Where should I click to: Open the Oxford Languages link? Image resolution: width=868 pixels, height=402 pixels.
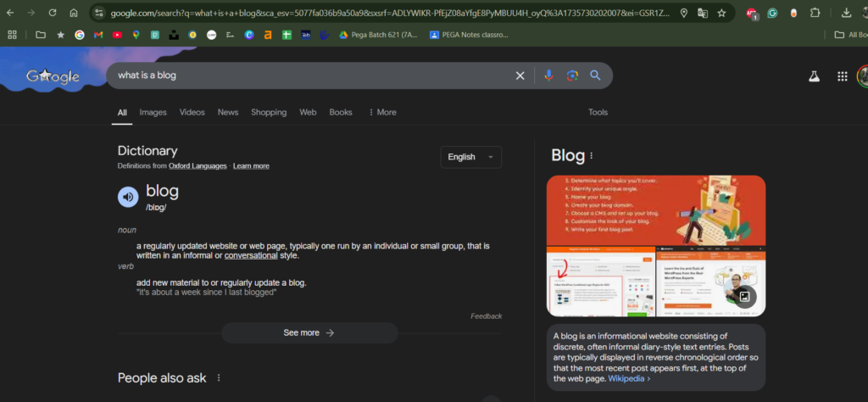(198, 166)
